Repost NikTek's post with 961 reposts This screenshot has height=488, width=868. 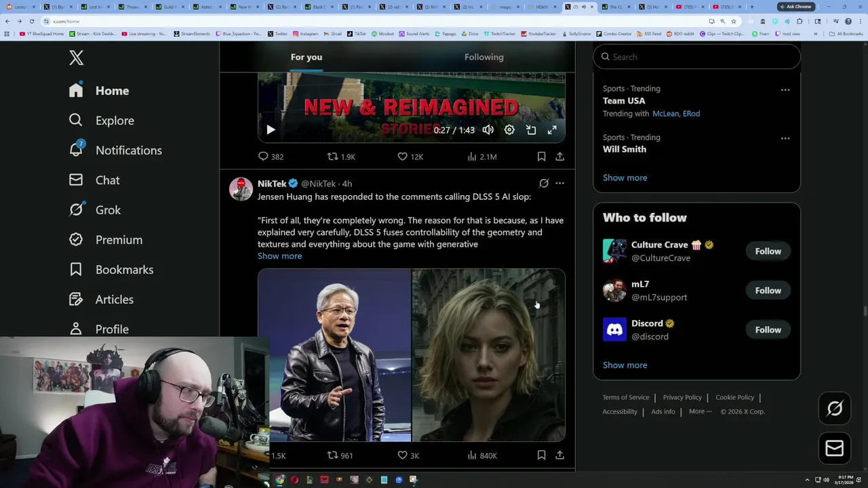pos(340,455)
